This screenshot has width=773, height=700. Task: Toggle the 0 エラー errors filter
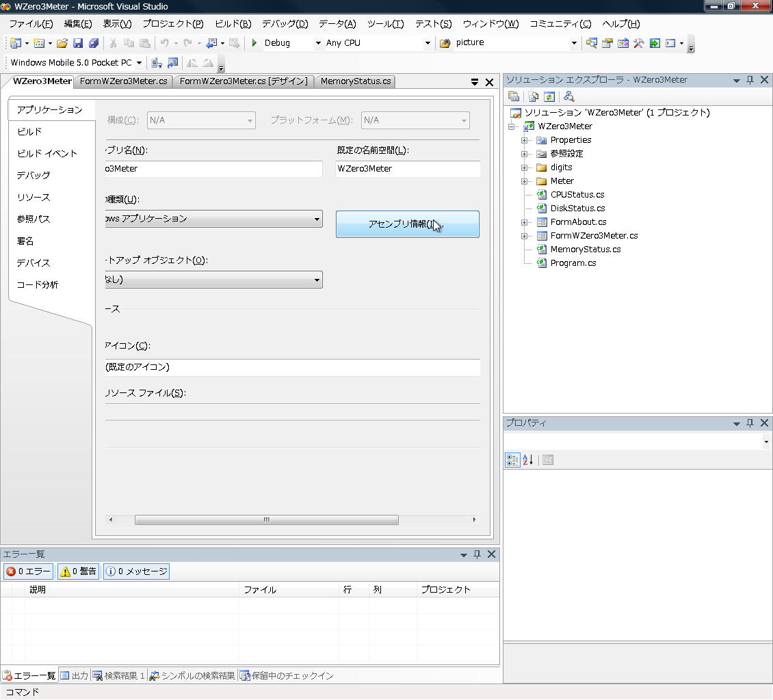[29, 571]
